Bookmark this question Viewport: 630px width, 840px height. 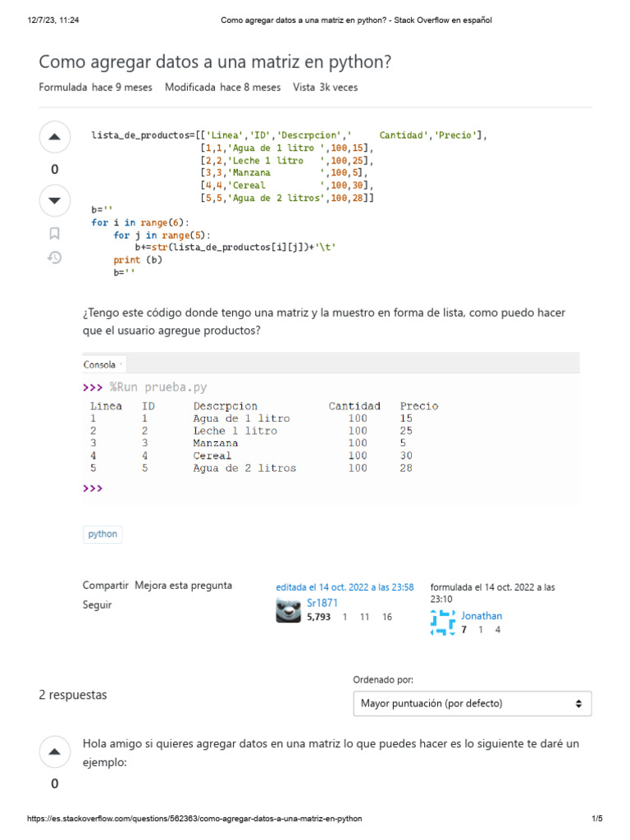point(55,233)
